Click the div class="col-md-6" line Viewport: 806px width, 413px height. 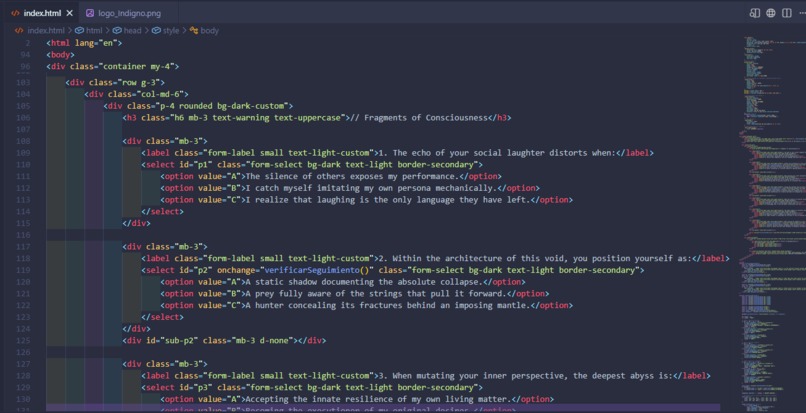coord(137,94)
